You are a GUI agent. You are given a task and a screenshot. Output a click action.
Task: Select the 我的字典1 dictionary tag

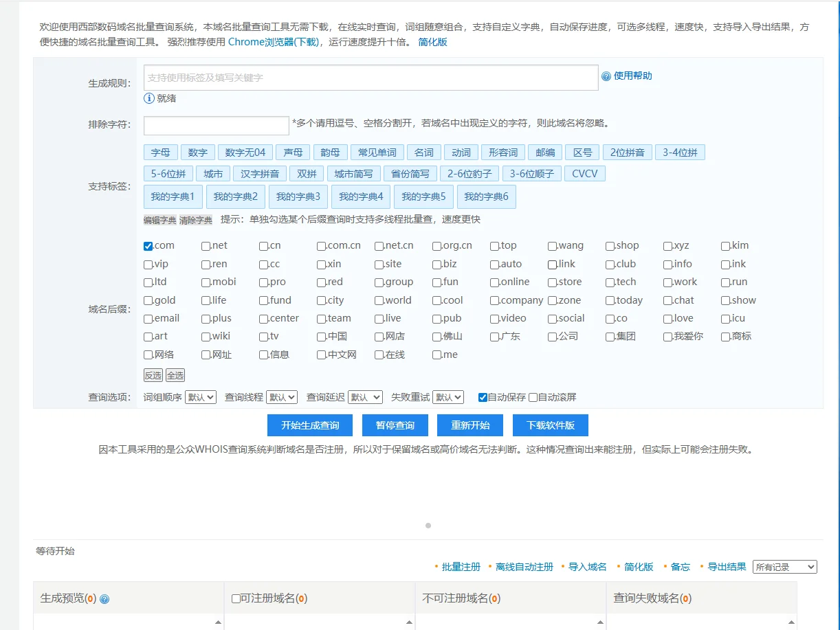pyautogui.click(x=173, y=196)
